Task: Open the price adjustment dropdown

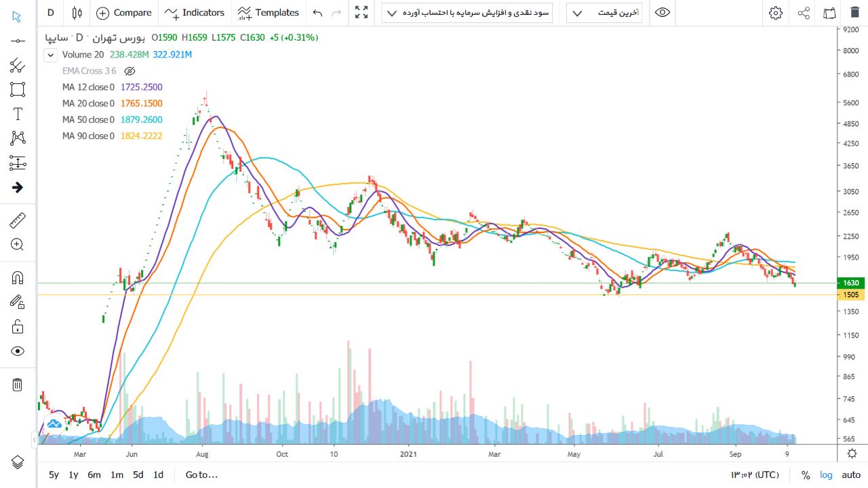Action: [x=467, y=13]
